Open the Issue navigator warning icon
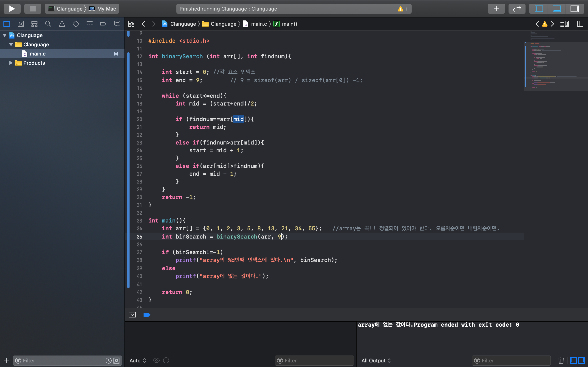 click(x=62, y=24)
